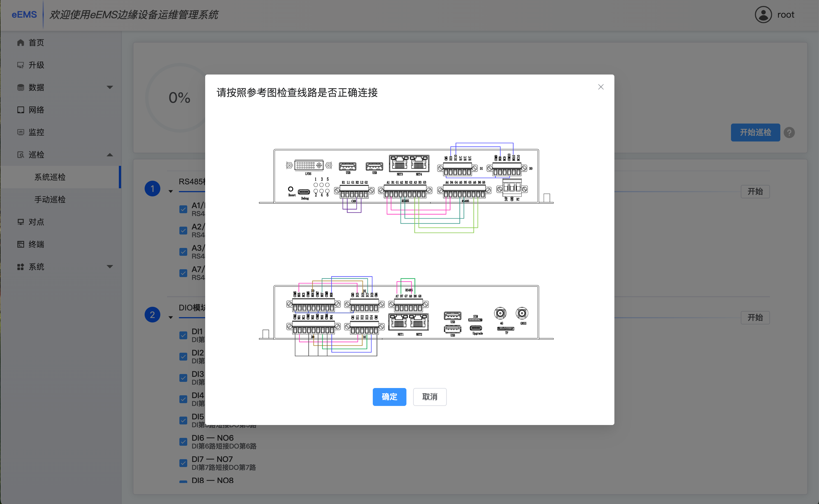Uncheck the A3 RS485 checkbox
This screenshot has height=504, width=819.
pos(183,252)
